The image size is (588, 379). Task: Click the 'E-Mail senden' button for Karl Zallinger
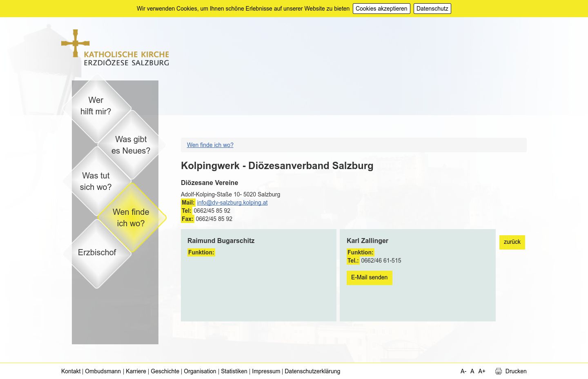tap(370, 278)
